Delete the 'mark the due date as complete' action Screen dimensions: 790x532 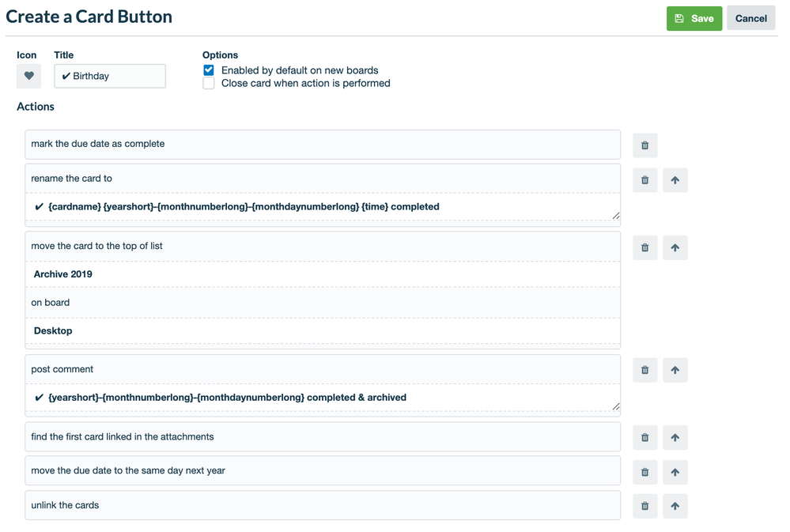tap(644, 145)
